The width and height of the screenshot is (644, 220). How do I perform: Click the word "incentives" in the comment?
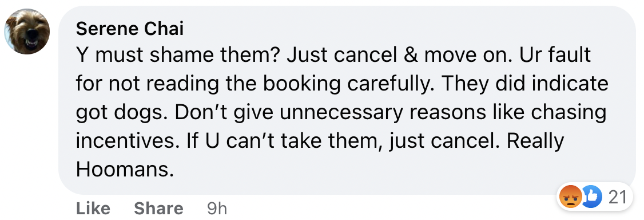click(128, 142)
